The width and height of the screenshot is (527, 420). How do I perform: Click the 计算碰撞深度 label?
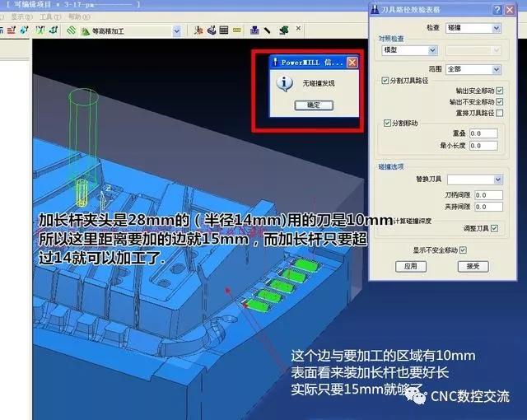tap(413, 221)
